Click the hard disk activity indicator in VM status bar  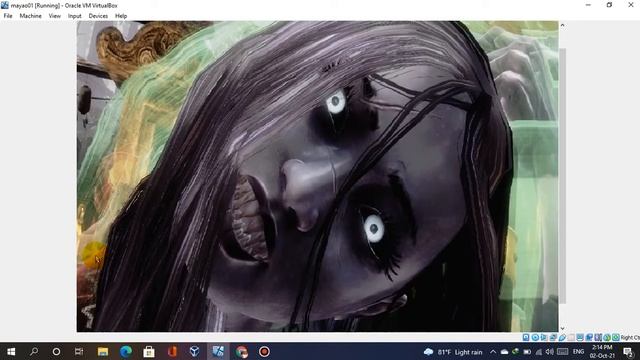tap(526, 337)
